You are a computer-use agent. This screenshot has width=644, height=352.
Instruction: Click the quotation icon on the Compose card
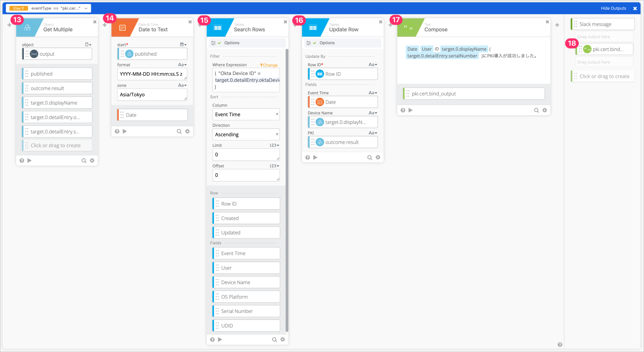click(409, 27)
